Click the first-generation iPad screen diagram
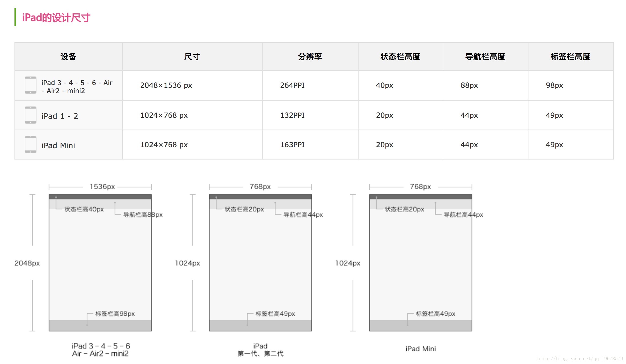626x364 pixels. pos(260,263)
